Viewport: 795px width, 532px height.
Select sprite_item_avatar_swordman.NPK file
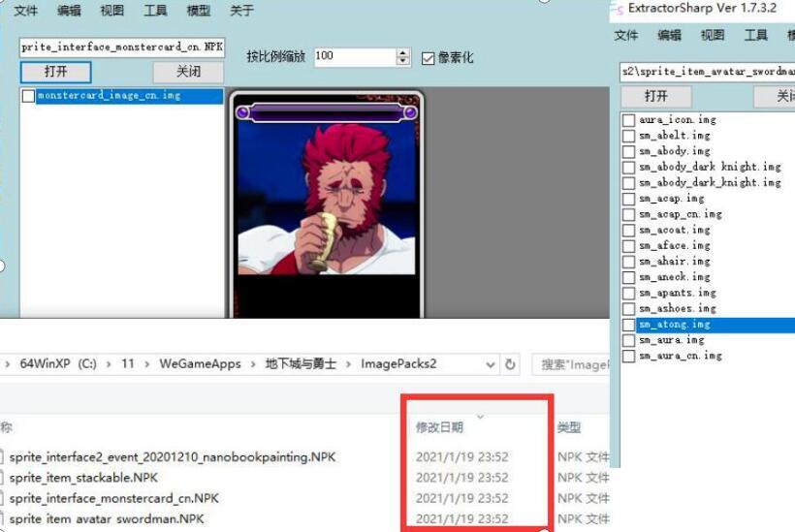tap(107, 519)
